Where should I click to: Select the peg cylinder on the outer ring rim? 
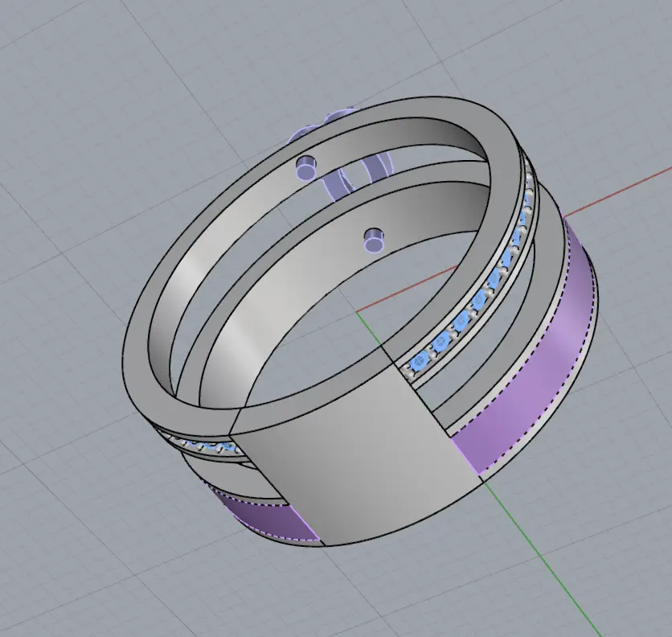[x=307, y=167]
